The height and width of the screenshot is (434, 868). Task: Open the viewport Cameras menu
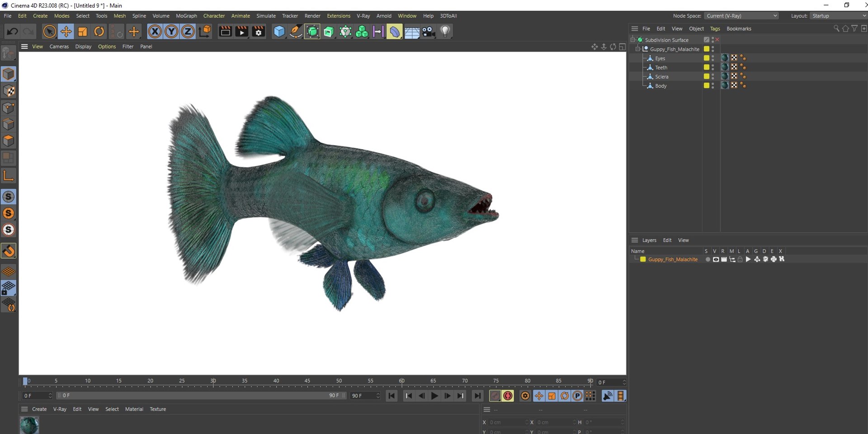(59, 47)
